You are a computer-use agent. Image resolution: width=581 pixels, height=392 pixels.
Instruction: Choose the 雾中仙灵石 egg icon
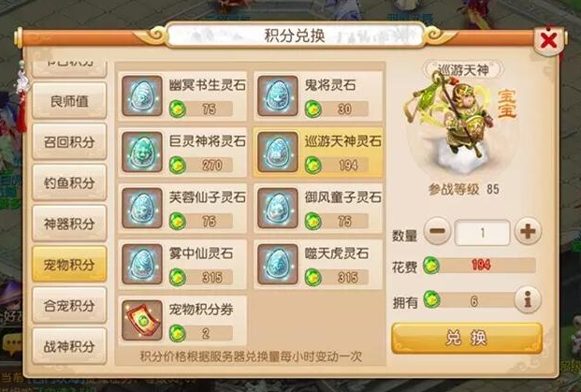142,264
